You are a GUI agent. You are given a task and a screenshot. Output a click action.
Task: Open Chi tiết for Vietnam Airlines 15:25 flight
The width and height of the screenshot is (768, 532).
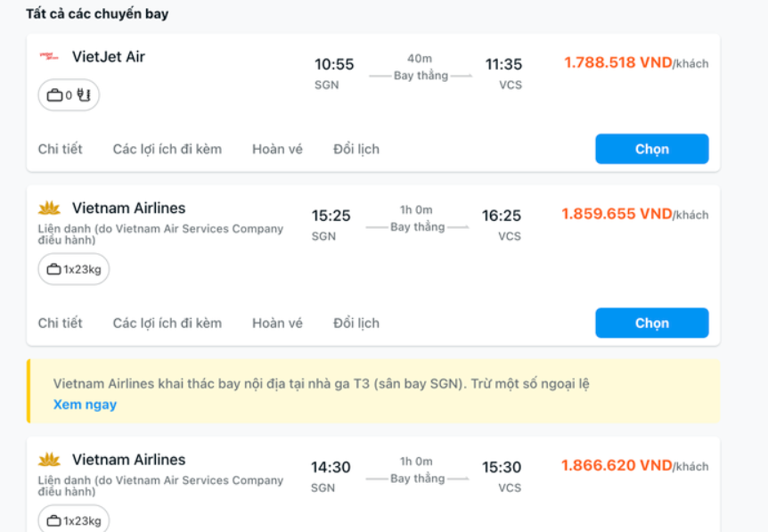click(x=60, y=323)
